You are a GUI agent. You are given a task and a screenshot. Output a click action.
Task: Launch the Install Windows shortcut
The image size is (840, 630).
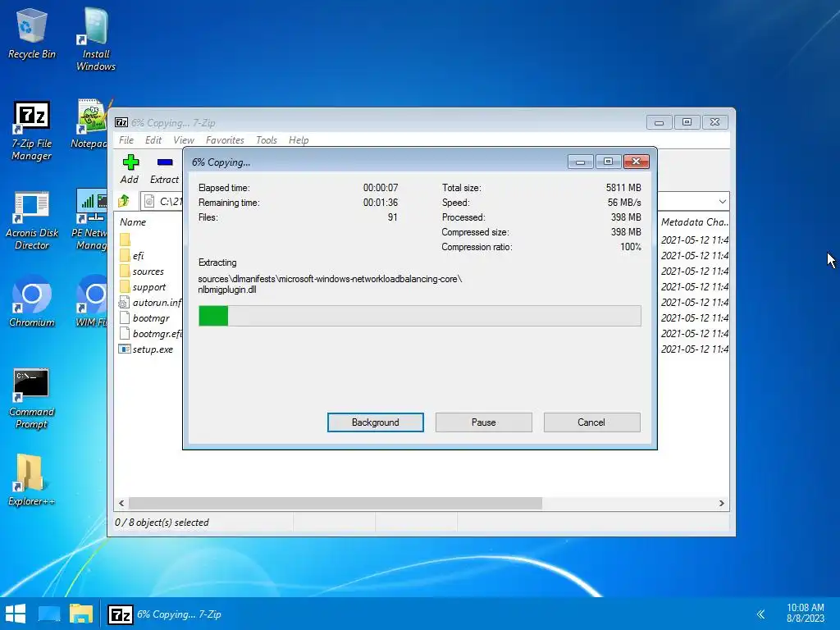click(96, 40)
